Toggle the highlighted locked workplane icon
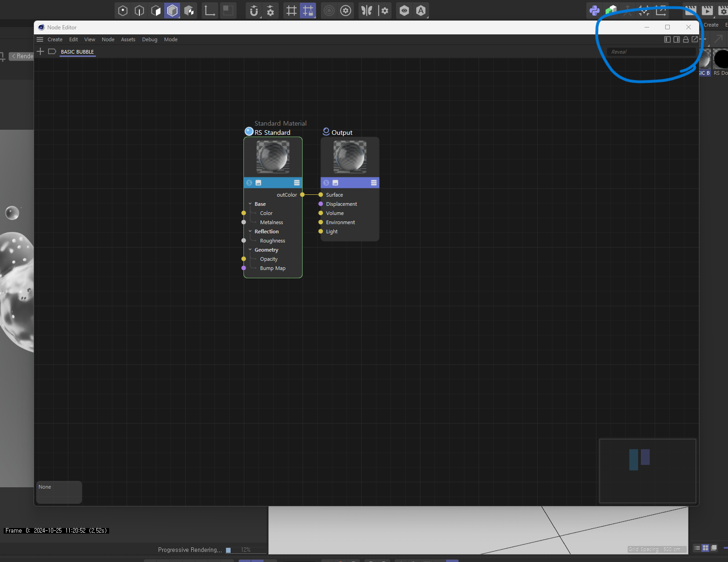The width and height of the screenshot is (728, 562). (x=308, y=11)
